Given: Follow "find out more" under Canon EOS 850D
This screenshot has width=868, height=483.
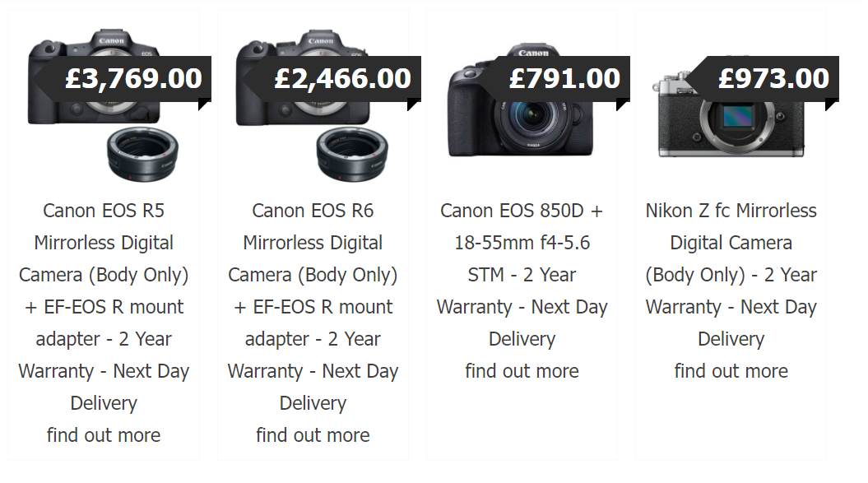Looking at the screenshot, I should (522, 371).
